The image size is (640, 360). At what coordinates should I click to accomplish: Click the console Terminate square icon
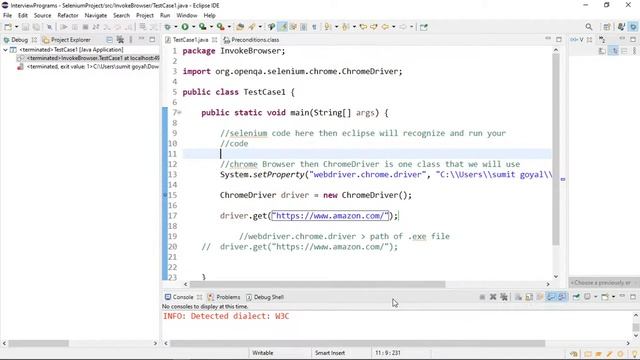482,297
